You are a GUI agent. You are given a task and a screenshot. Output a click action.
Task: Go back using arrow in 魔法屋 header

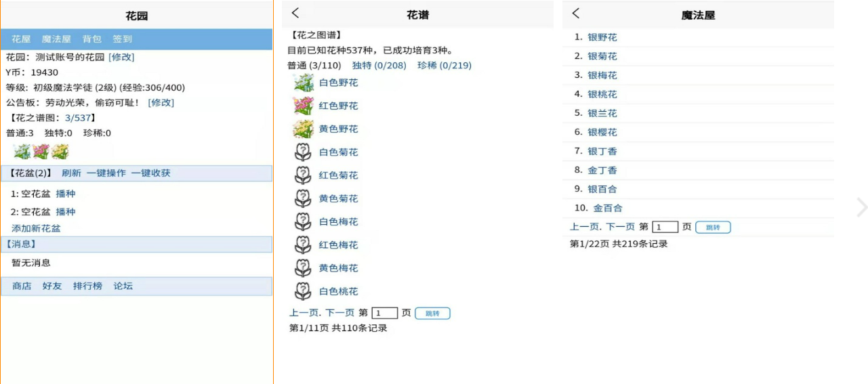(576, 13)
